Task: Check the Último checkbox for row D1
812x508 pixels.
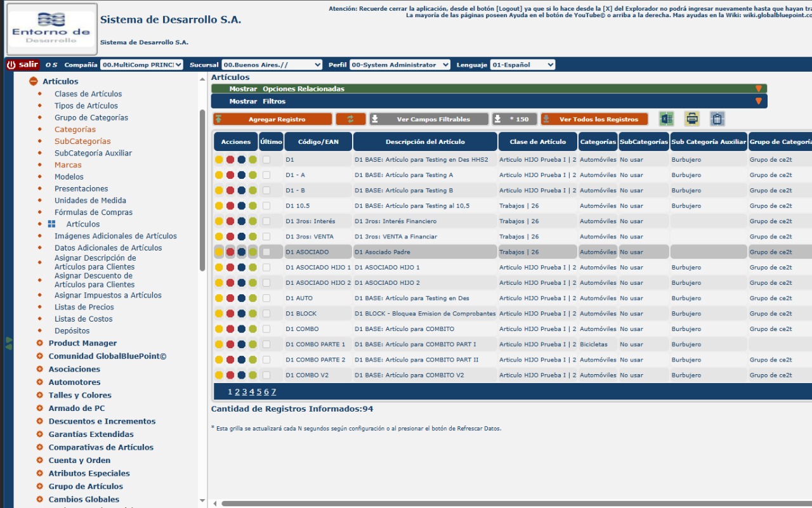Action: coord(266,160)
